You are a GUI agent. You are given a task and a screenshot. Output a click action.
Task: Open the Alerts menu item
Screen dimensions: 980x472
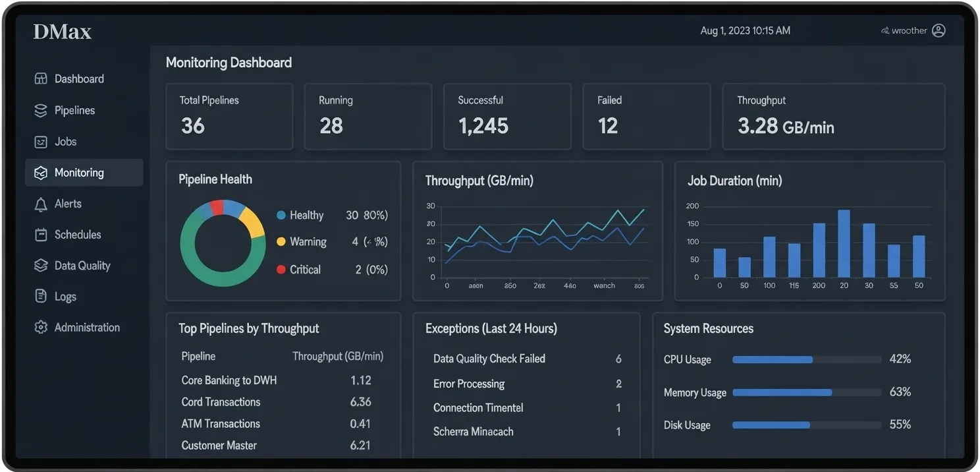click(68, 204)
